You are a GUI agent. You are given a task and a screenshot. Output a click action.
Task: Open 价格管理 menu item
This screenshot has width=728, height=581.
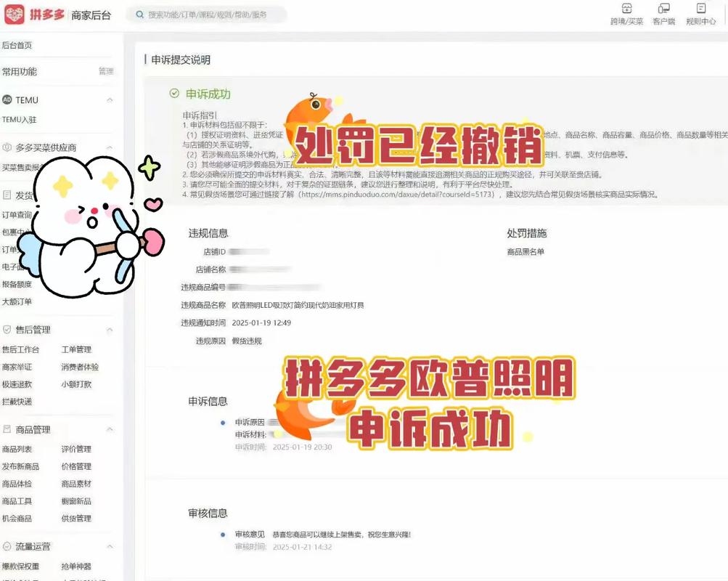(76, 466)
